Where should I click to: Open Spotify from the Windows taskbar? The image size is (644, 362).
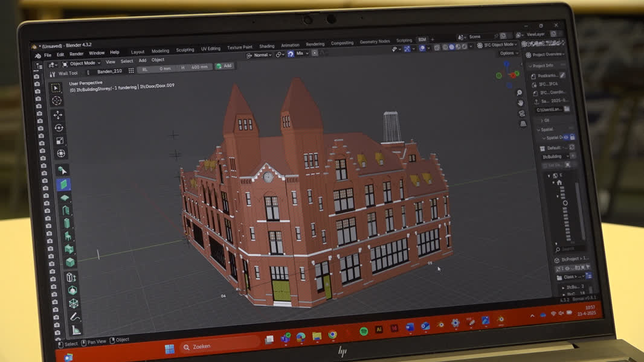[x=364, y=331]
